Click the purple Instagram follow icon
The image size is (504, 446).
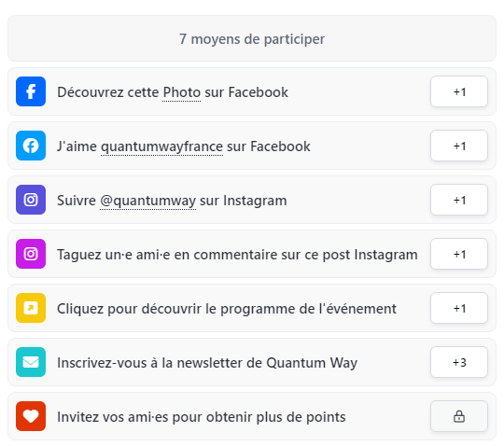coord(31,200)
